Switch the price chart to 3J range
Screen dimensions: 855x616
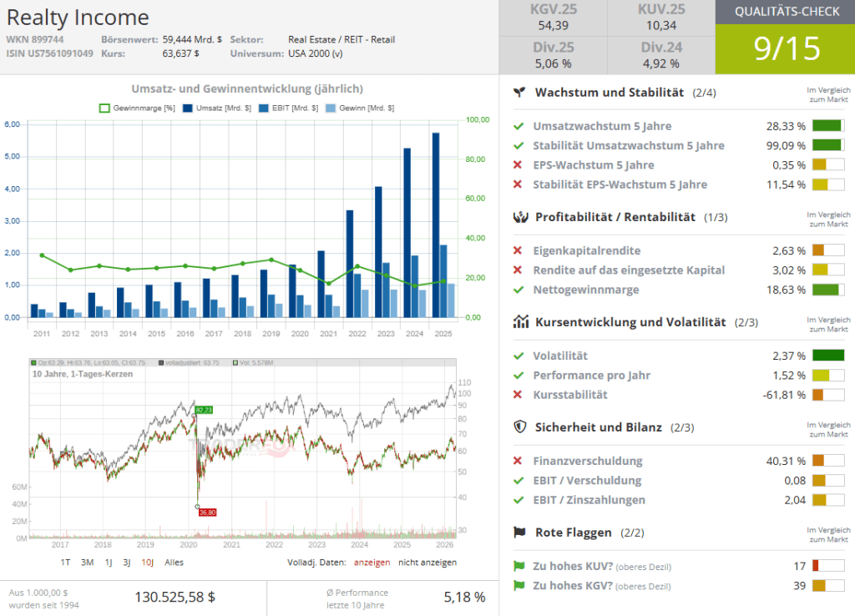127,563
